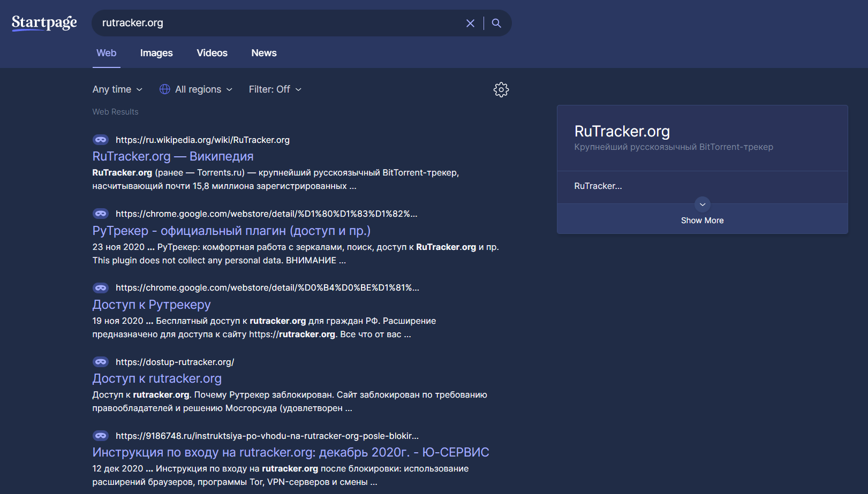Image resolution: width=868 pixels, height=494 pixels.
Task: Switch to the Images tab
Action: pyautogui.click(x=156, y=53)
